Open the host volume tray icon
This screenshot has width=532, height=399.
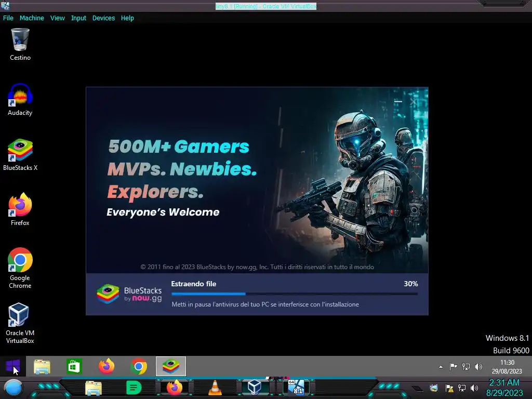coord(474,388)
